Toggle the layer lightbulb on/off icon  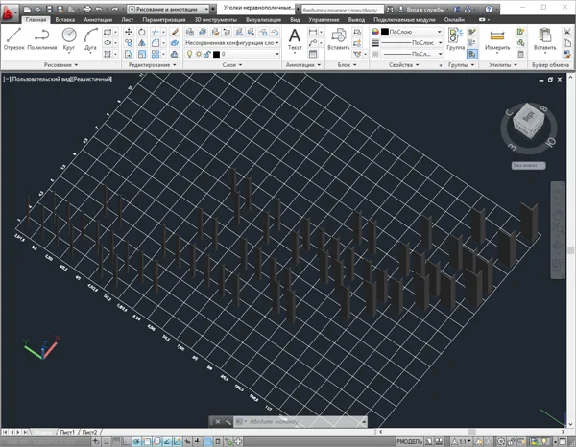(189, 54)
